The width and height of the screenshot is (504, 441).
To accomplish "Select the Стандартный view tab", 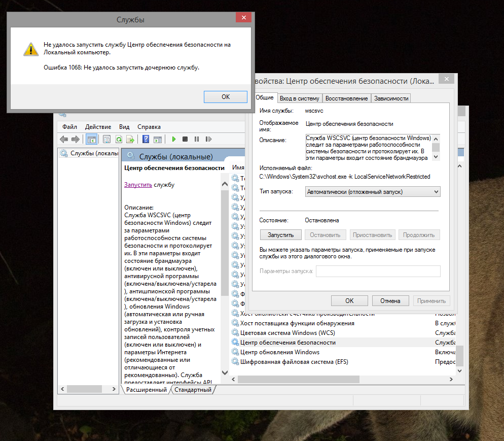I will (193, 390).
